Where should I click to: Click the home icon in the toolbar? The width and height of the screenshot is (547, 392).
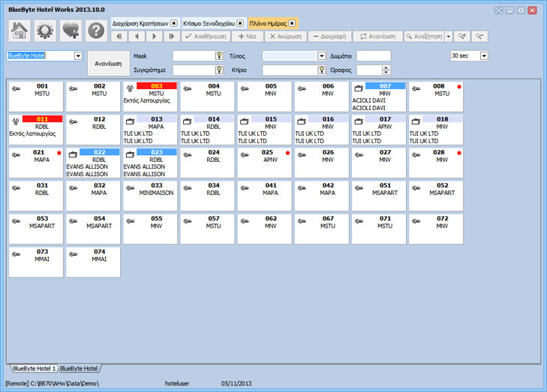point(20,31)
